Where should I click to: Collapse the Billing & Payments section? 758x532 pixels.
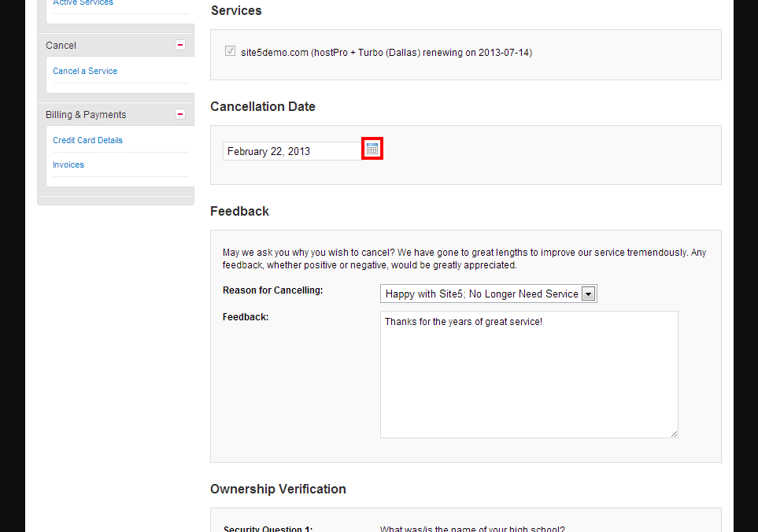pyautogui.click(x=179, y=115)
